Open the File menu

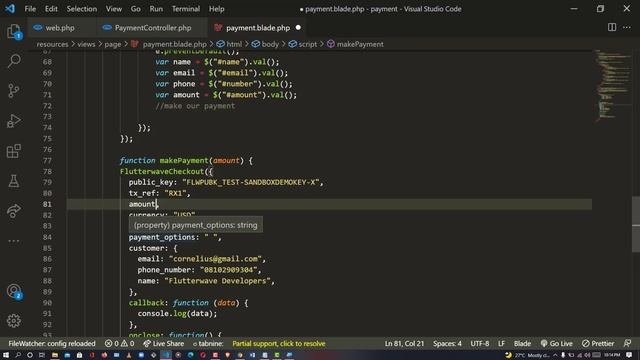click(x=30, y=9)
